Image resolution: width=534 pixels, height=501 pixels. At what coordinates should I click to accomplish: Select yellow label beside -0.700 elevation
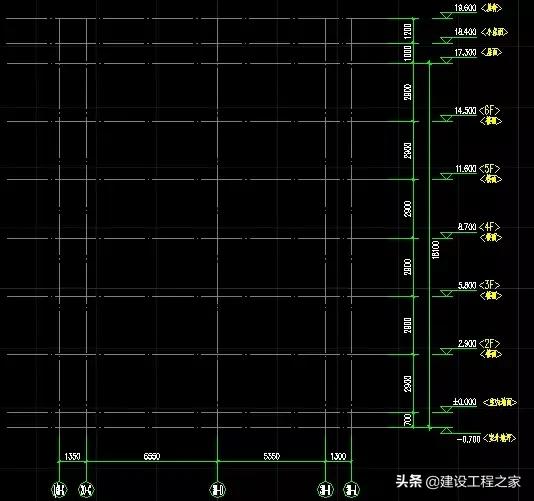pyautogui.click(x=499, y=438)
